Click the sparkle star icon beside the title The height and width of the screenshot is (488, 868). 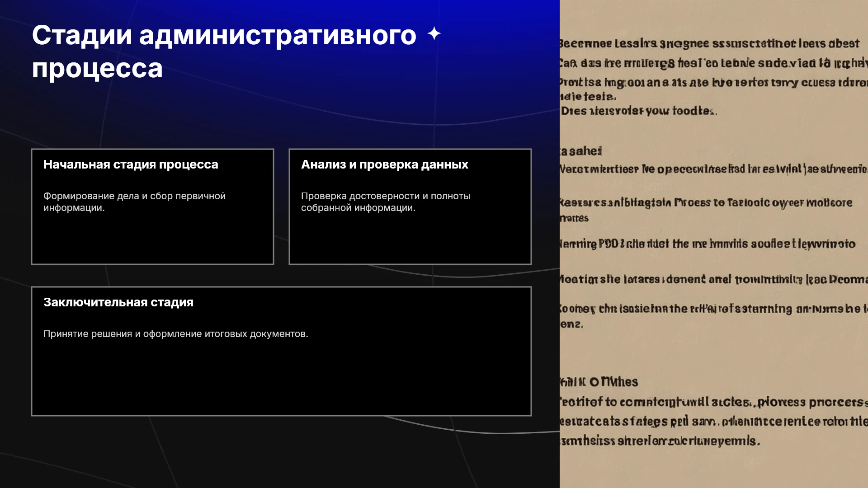(x=434, y=34)
